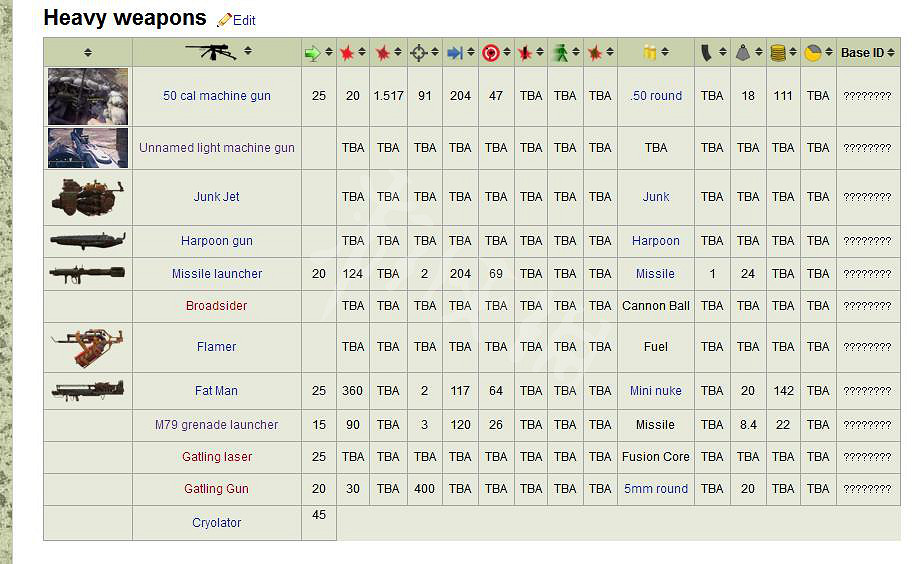This screenshot has width=923, height=564.
Task: Click the crosshair header icon
Action: 419,53
